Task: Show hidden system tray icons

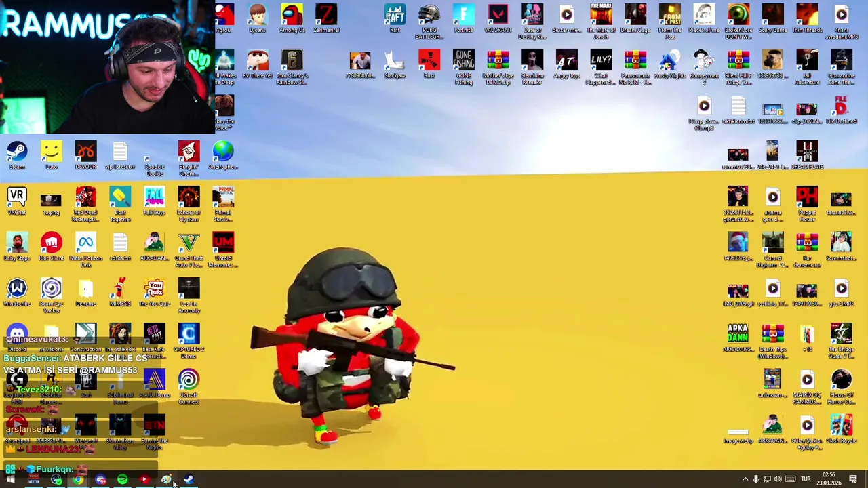Action: 745,480
